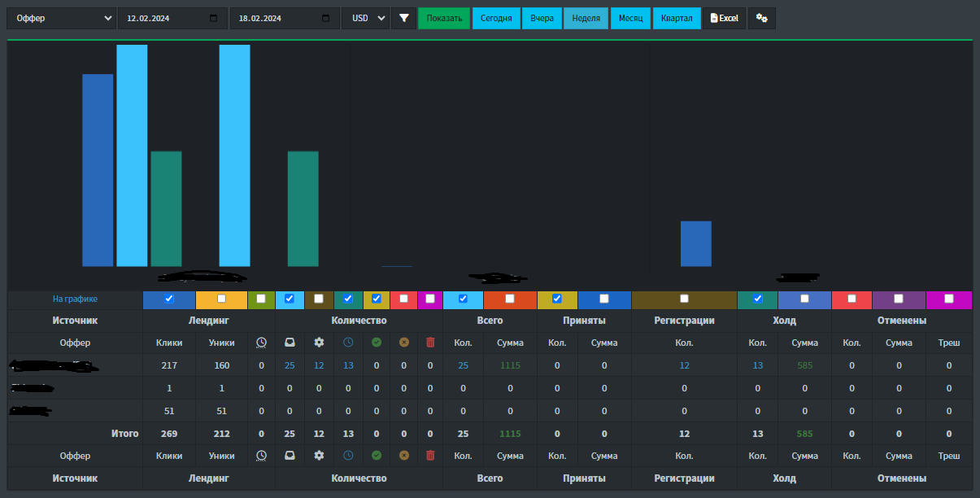Click gear icon in bottom table header row

(319, 456)
